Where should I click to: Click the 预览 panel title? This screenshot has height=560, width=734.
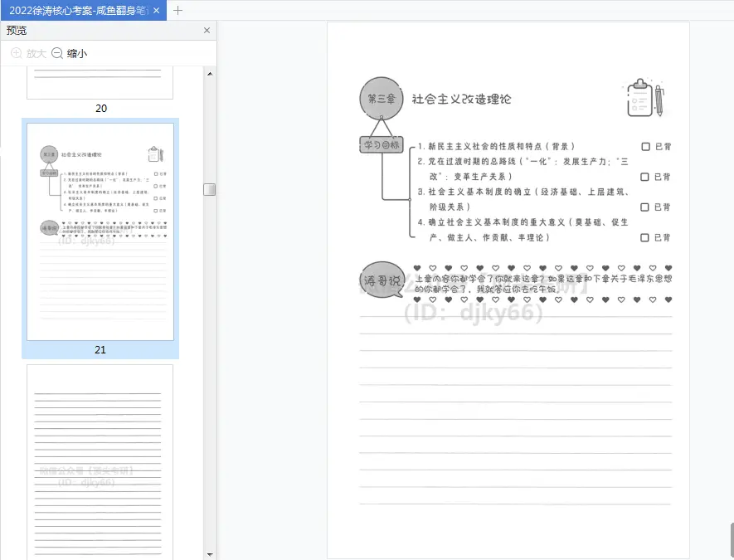[17, 31]
